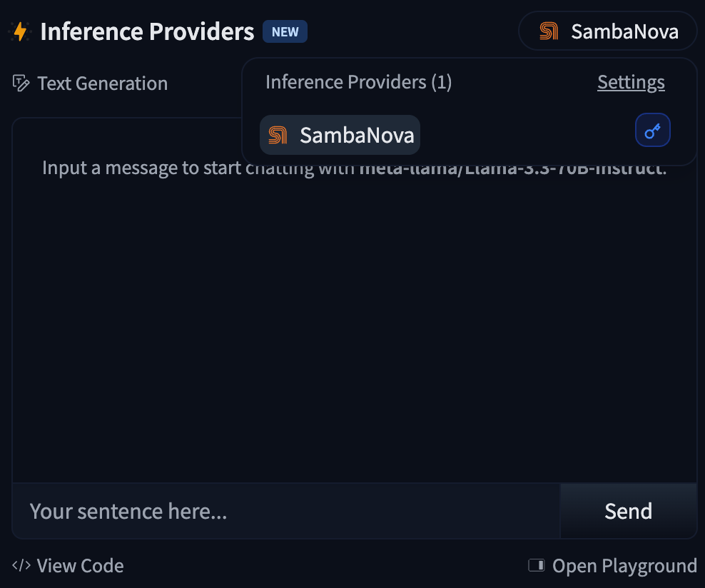Click the chat area placeholder message
The height and width of the screenshot is (588, 705).
[354, 168]
